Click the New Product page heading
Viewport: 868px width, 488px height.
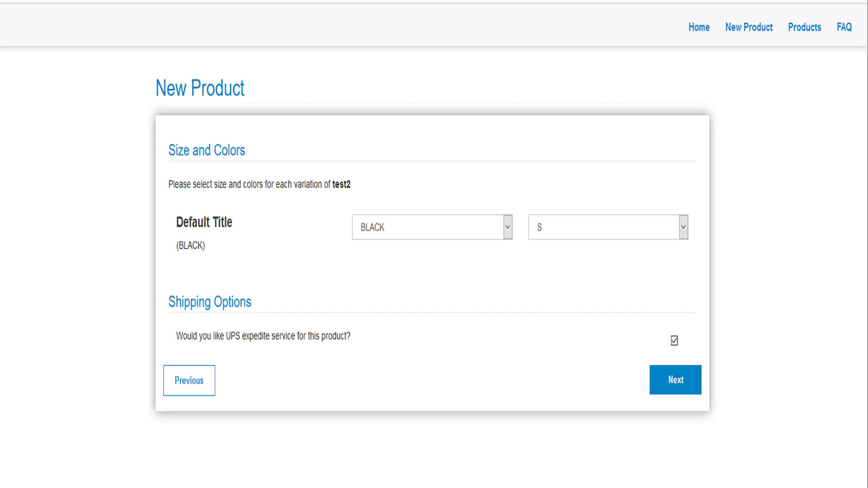point(200,88)
